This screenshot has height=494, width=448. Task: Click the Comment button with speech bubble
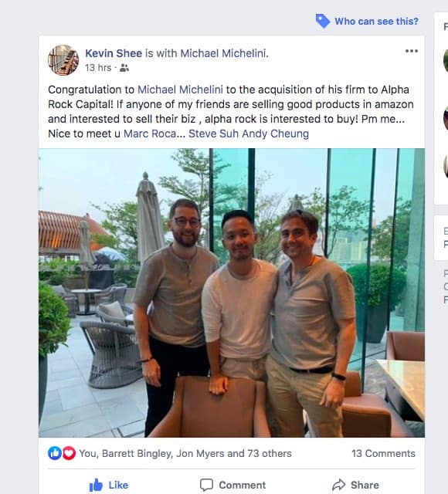click(x=232, y=485)
